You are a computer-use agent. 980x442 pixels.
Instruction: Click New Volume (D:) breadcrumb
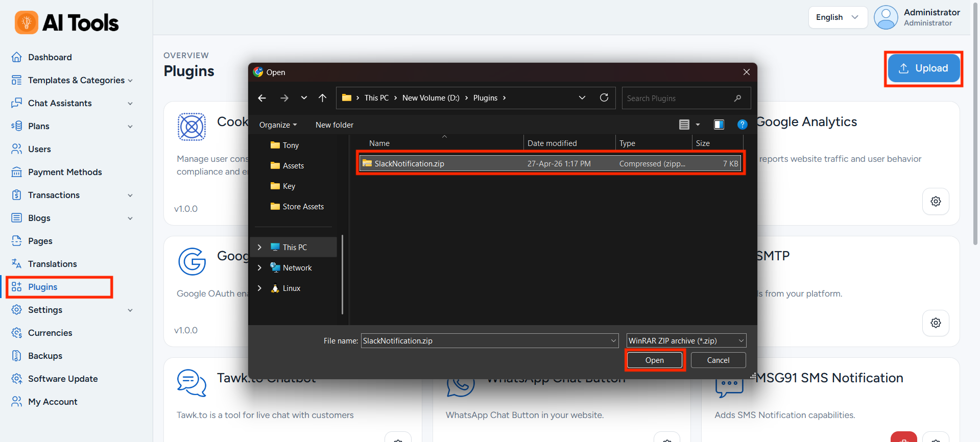click(x=431, y=98)
